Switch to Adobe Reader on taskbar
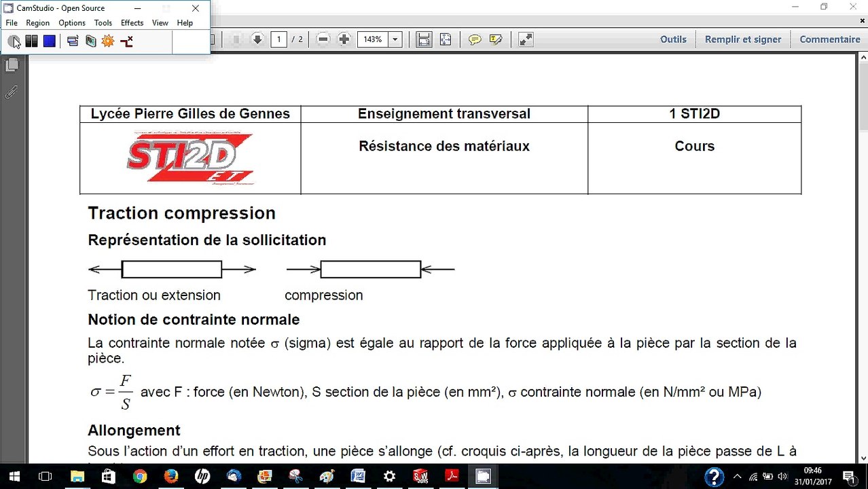Screen dimensions: 868x489 coord(452,476)
